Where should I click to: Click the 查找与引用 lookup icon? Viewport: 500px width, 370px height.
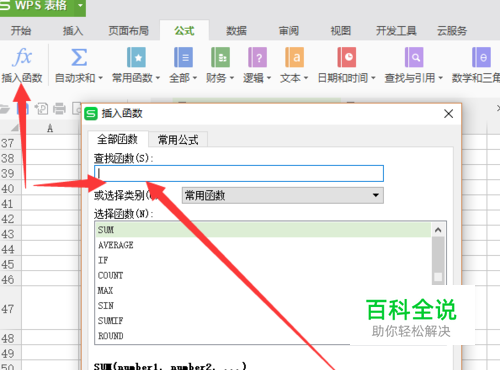[x=414, y=57]
